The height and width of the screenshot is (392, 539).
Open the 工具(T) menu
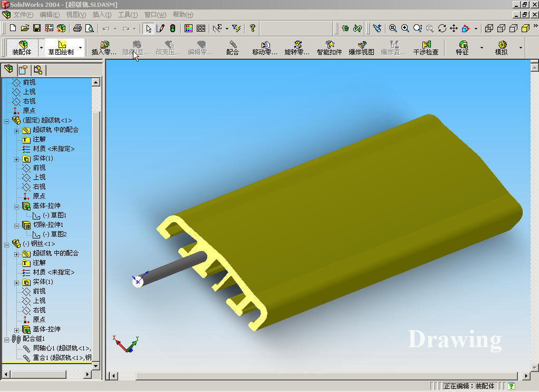click(x=128, y=15)
